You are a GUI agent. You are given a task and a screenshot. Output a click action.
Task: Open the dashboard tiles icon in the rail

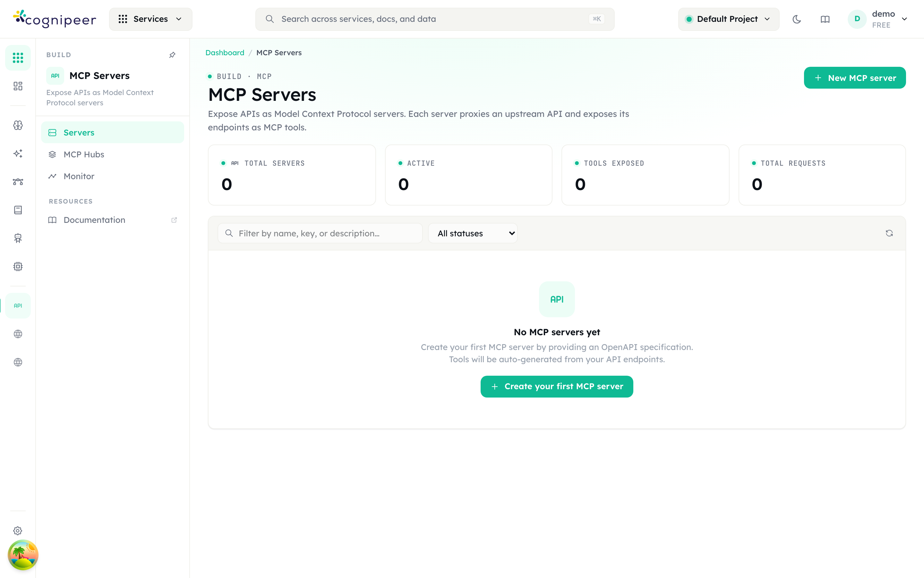(18, 86)
